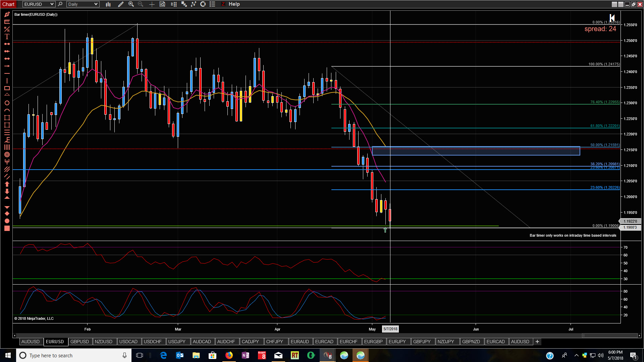Viewport: 644px width, 362px height.
Task: Open the Data Box icon in toolbar
Action: [162, 4]
